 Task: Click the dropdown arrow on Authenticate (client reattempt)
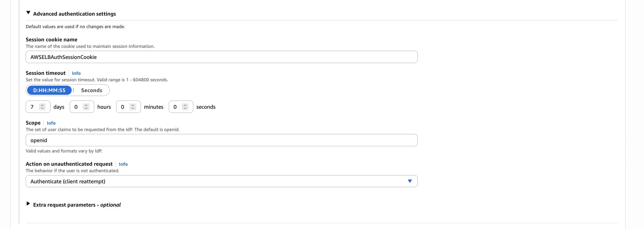pyautogui.click(x=410, y=181)
